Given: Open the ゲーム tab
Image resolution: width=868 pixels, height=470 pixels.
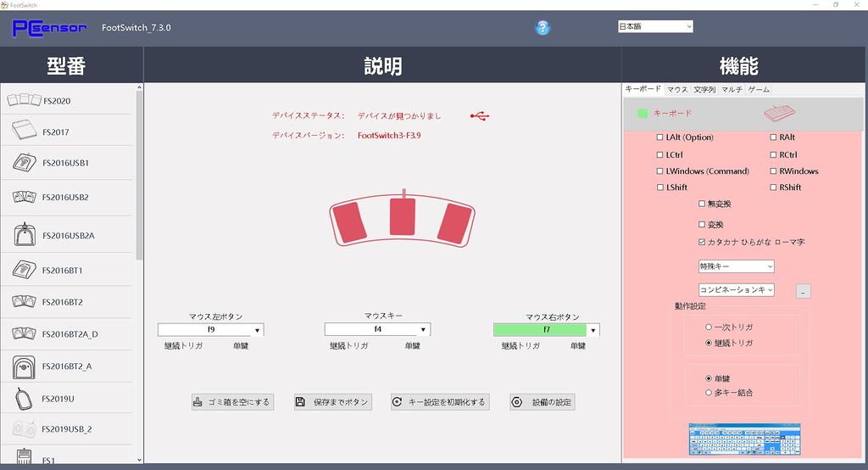Looking at the screenshot, I should 759,89.
